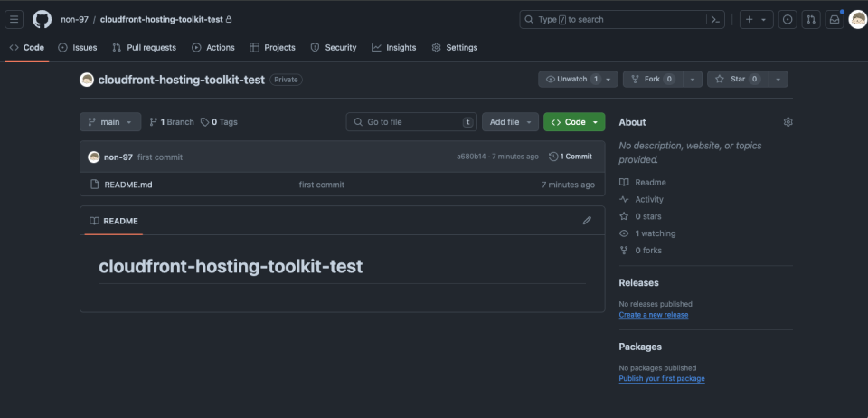Expand the Fork dropdown arrow
Image resolution: width=868 pixels, height=418 pixels.
[693, 80]
